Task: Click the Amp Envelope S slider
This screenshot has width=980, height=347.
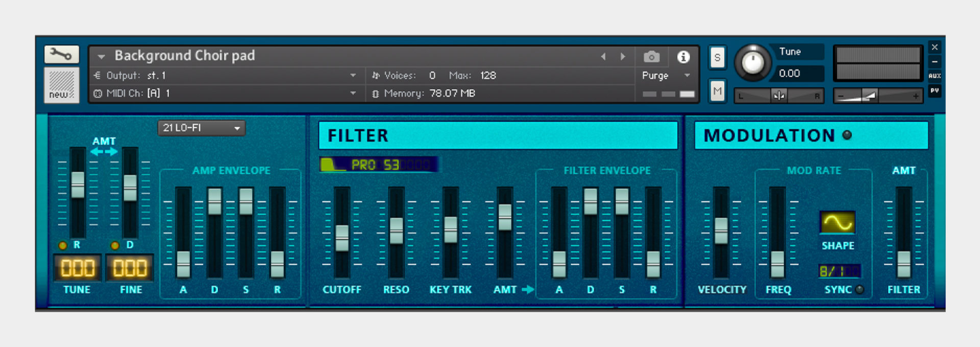Action: coord(246,201)
